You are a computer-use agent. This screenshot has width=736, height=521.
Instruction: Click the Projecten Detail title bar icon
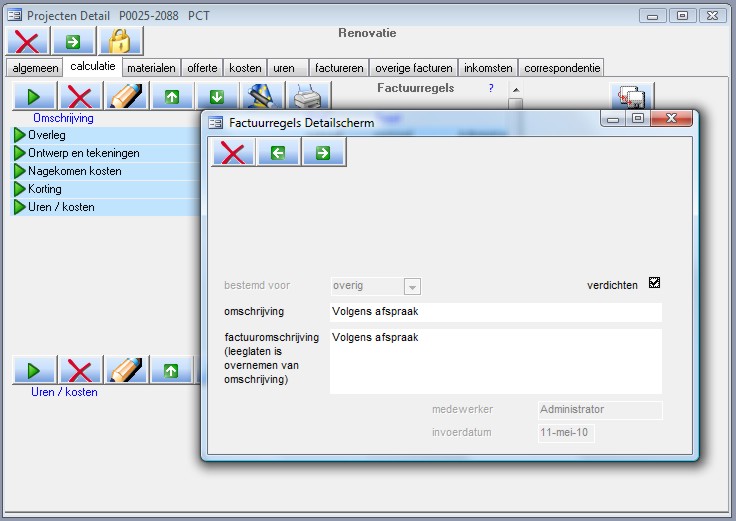(x=15, y=15)
